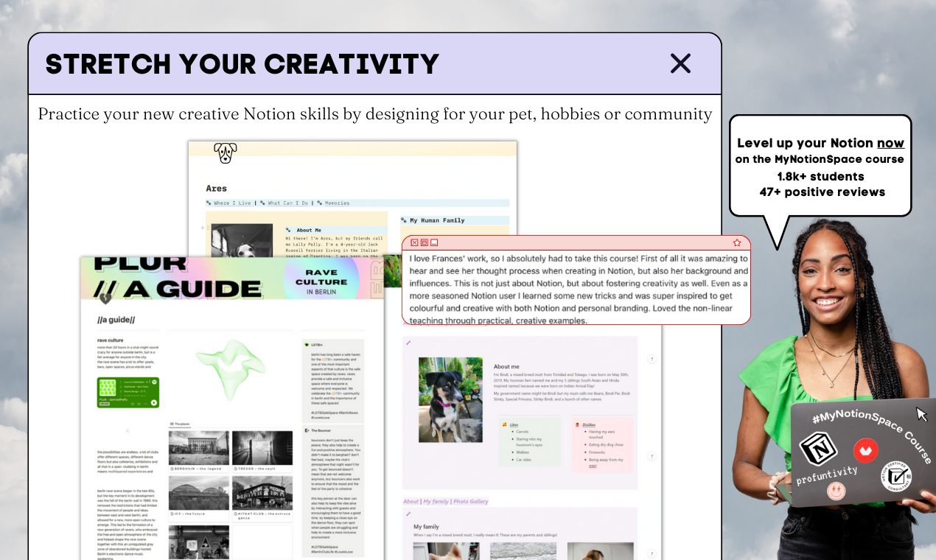Click the Notion certified consultant badge sticker

pyautogui.click(x=895, y=477)
